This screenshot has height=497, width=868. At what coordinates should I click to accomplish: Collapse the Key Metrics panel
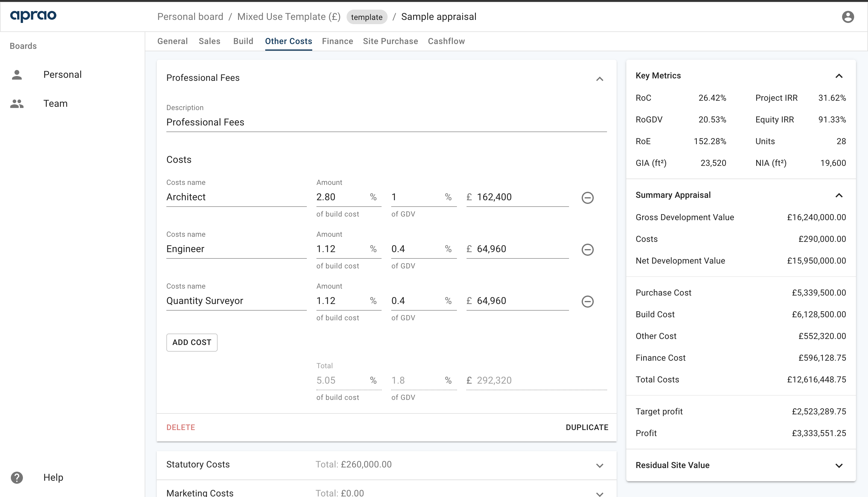click(839, 76)
